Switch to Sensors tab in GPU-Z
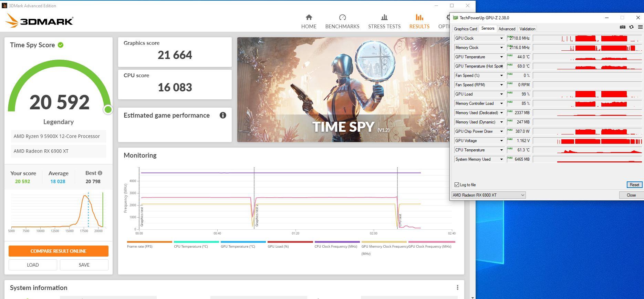Image resolution: width=644 pixels, height=299 pixels. point(488,29)
